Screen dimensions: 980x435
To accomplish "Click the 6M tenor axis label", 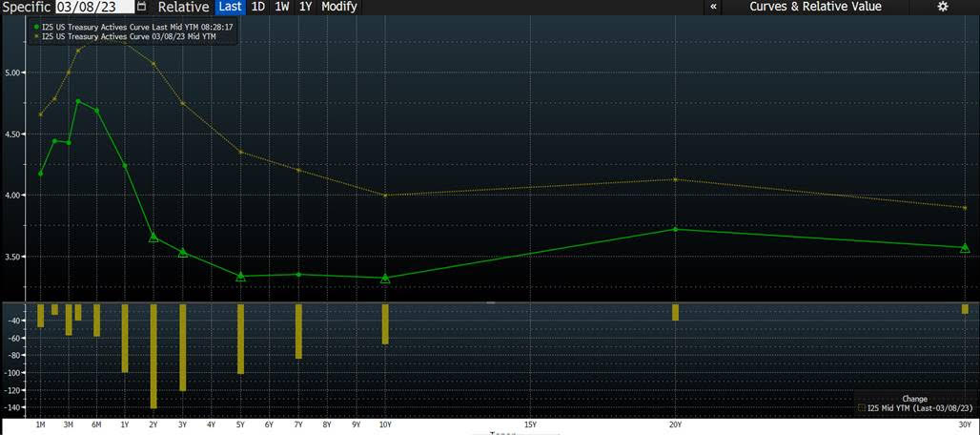I will 96,425.
